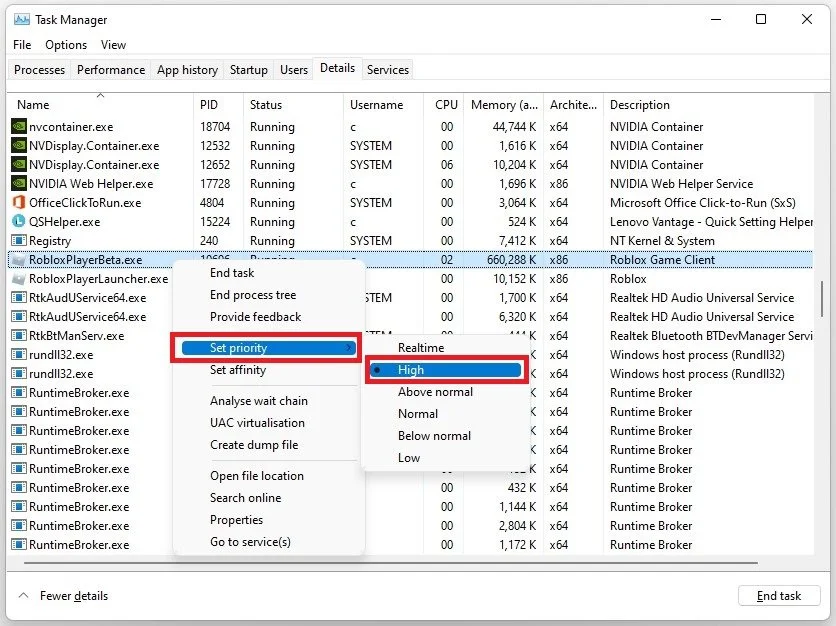The image size is (836, 626).
Task: Select the High priority radio option
Action: coord(446,370)
